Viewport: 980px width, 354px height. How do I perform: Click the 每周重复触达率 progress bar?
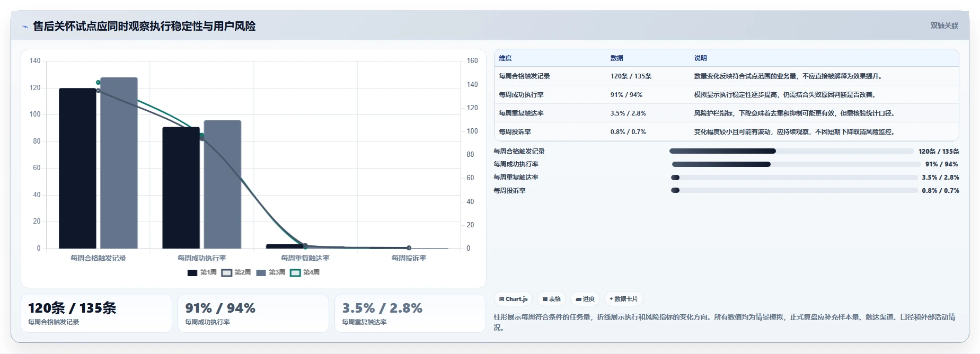click(x=794, y=178)
